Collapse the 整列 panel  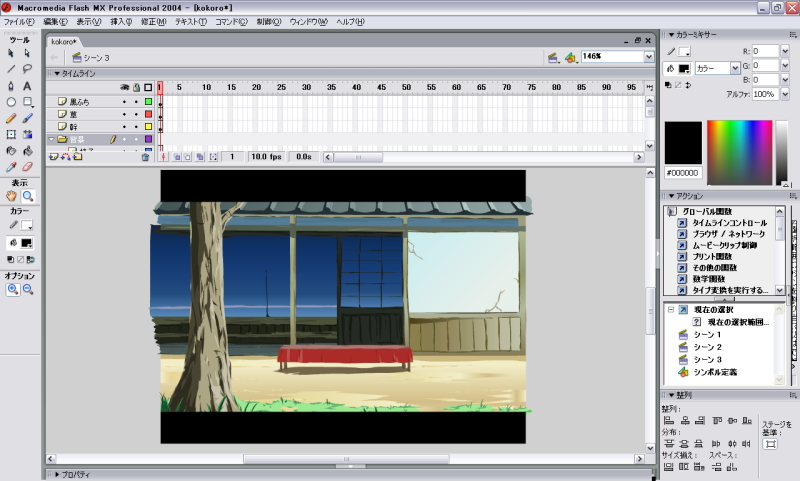(x=672, y=395)
